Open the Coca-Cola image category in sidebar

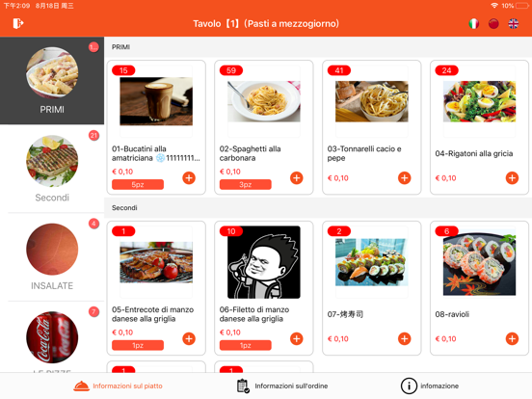point(52,337)
